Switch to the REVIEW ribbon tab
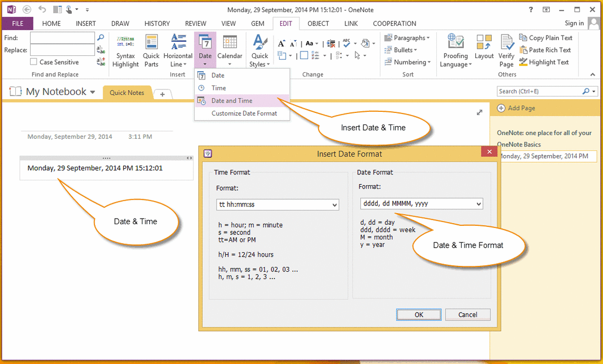 pyautogui.click(x=195, y=24)
